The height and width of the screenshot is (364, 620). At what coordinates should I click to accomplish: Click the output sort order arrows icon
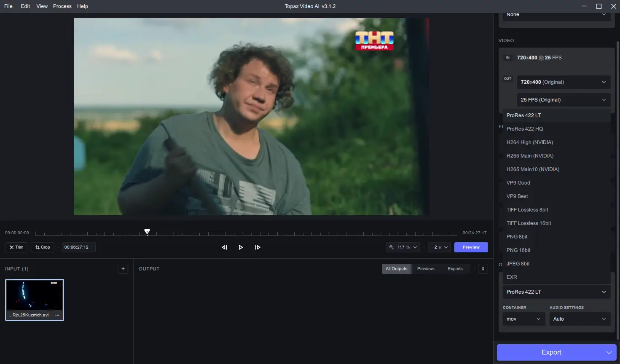click(483, 269)
